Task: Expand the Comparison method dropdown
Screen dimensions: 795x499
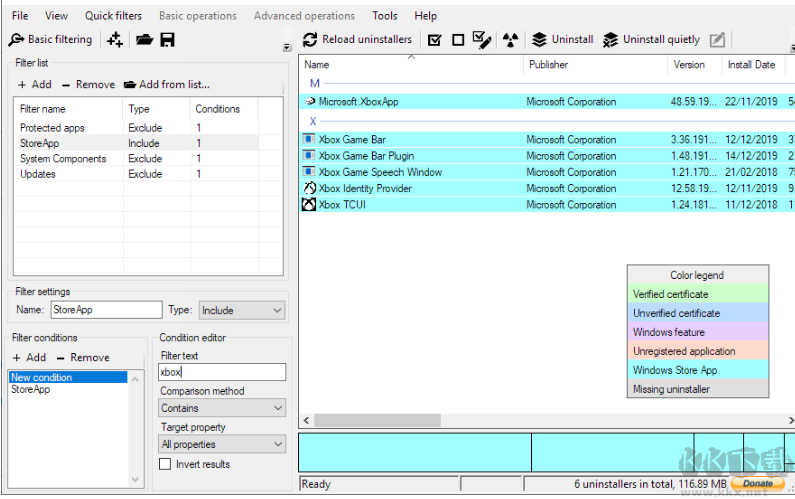Action: [222, 408]
